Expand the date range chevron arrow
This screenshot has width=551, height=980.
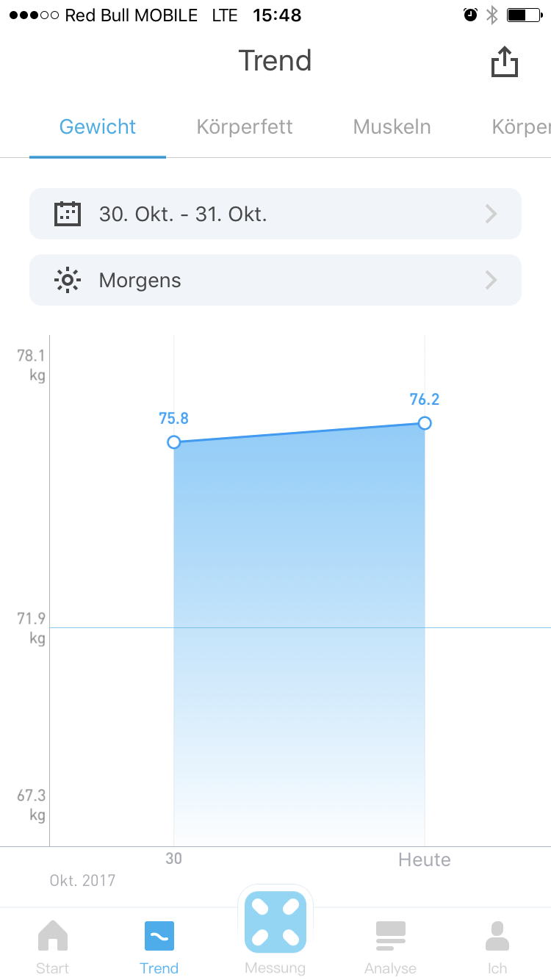[x=491, y=214]
